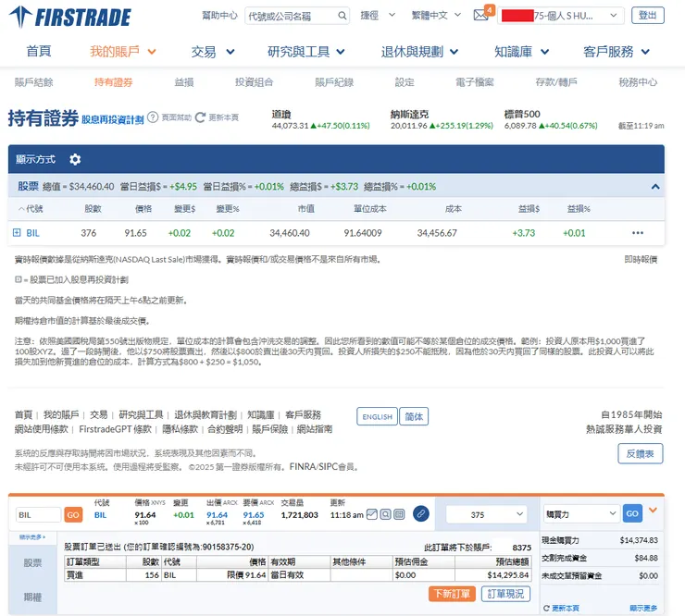
Task: Switch to the 稅務中心 tab
Action: 638,82
